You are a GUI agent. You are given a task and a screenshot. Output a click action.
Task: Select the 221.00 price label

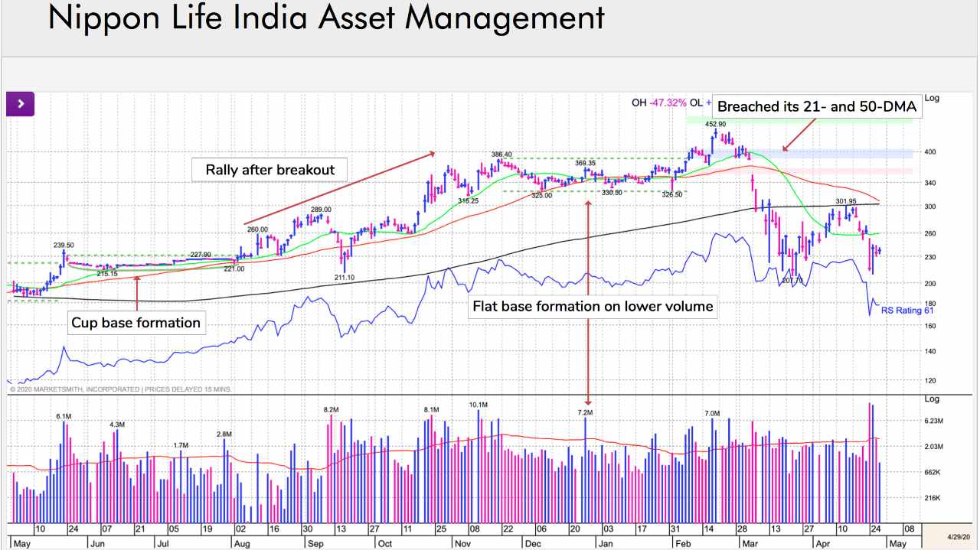coord(234,268)
